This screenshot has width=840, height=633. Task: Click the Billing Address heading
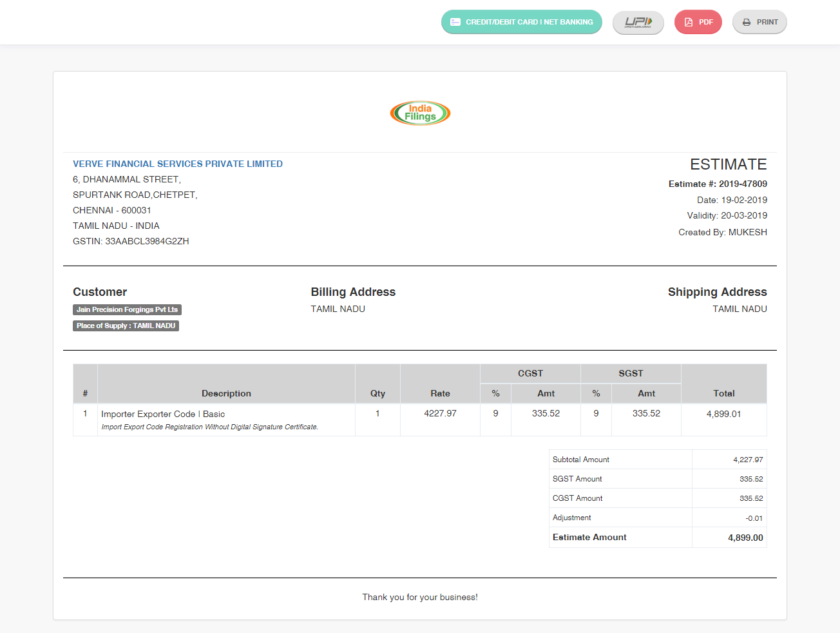click(x=353, y=291)
